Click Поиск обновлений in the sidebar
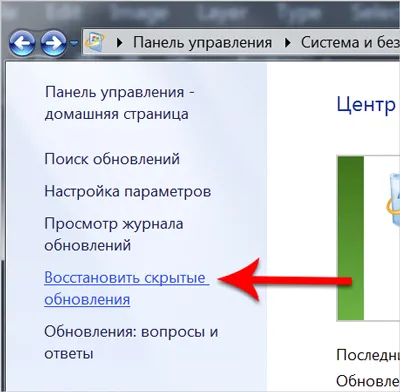Viewport: 400px width, 392px height. [x=112, y=159]
